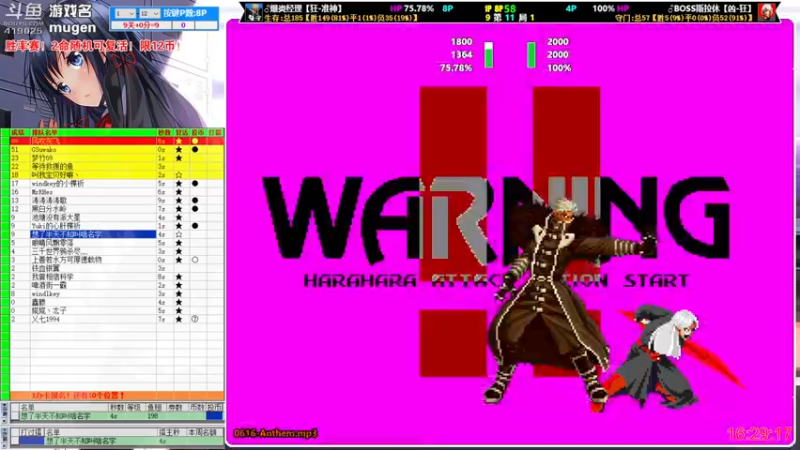Click black dot in Yuki row
Screen dimensions: 800x450
195,226
